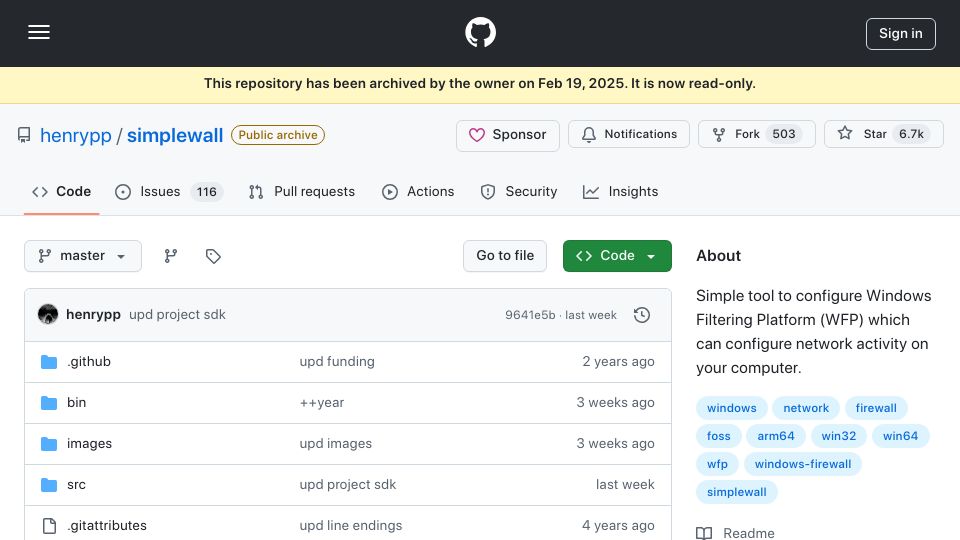Click the src folder icon
This screenshot has width=960, height=540.
coord(49,485)
